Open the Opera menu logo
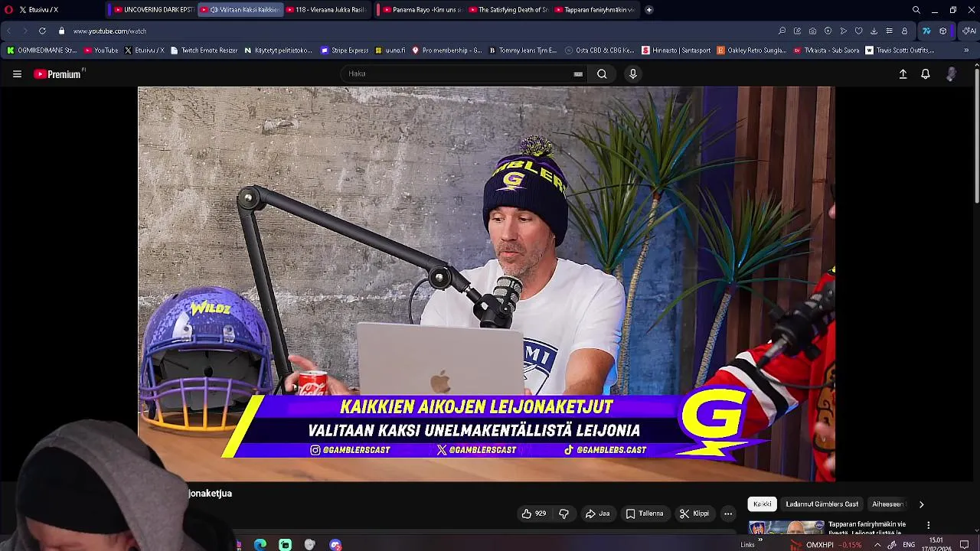This screenshot has height=551, width=980. (8, 10)
